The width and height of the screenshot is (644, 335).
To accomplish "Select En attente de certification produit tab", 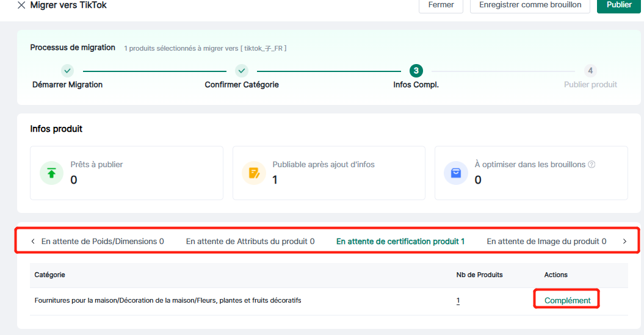I will coord(400,241).
